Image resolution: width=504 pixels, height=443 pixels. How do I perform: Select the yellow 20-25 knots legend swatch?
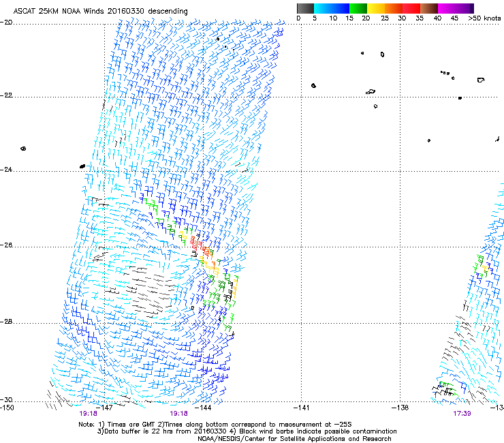pyautogui.click(x=376, y=8)
